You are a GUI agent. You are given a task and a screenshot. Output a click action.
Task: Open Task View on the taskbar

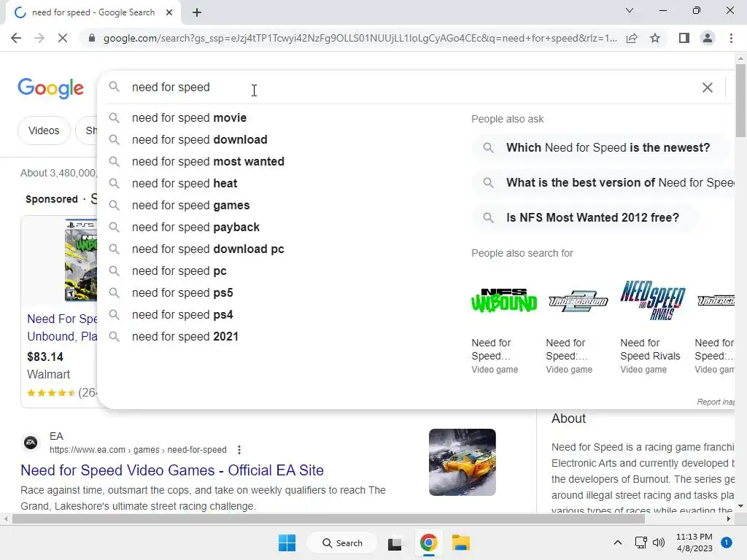[x=395, y=542]
